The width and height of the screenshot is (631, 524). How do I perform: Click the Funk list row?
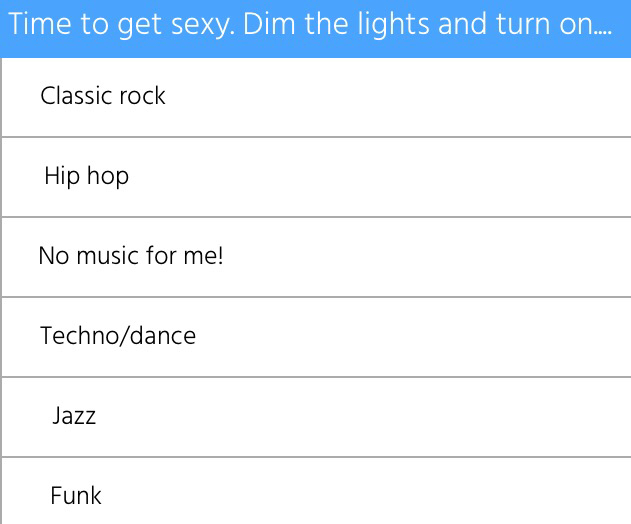315,492
